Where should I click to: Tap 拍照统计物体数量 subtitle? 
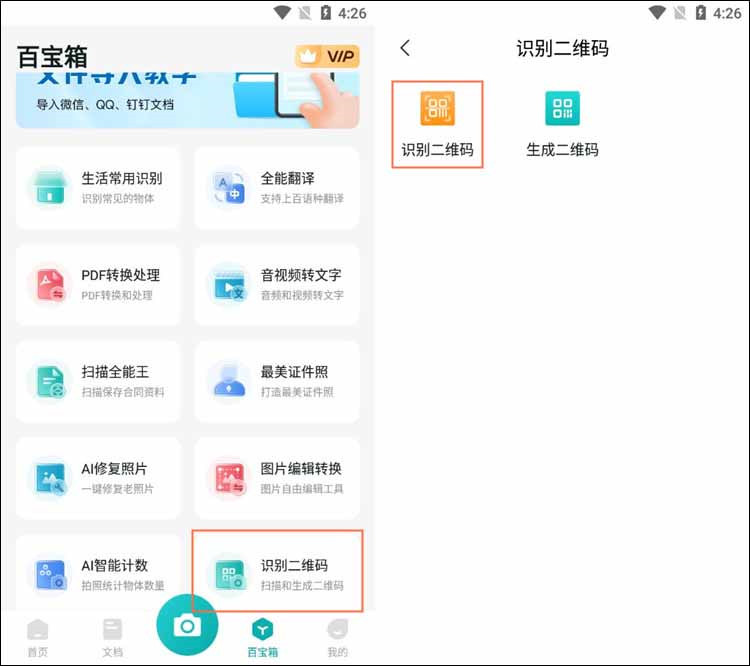[123, 585]
